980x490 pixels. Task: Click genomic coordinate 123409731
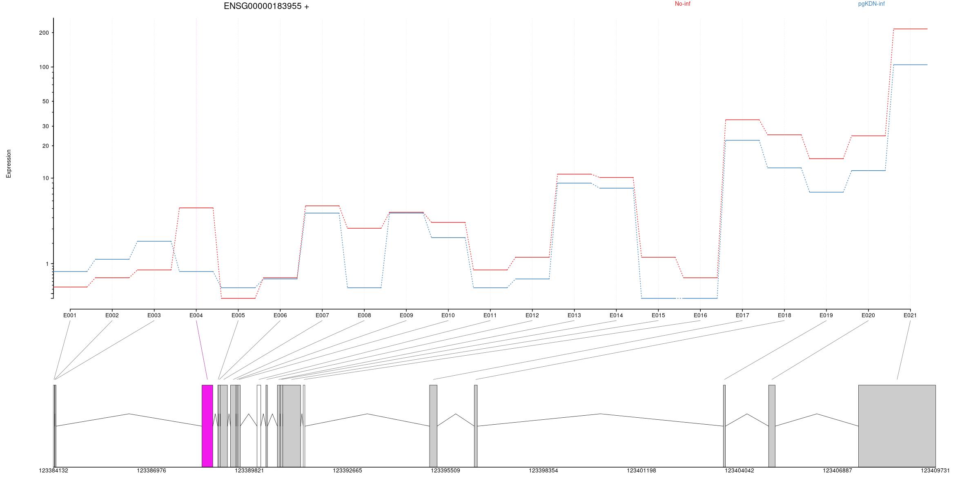pos(935,471)
